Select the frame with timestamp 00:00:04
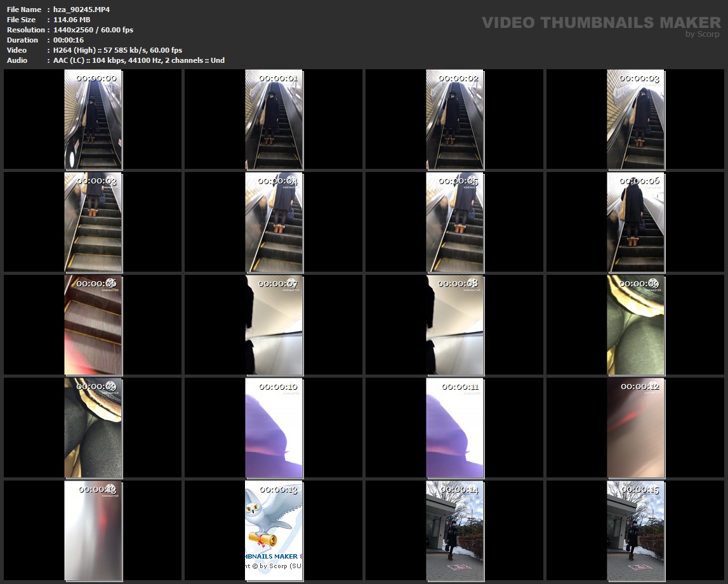The height and width of the screenshot is (584, 728). (274, 222)
